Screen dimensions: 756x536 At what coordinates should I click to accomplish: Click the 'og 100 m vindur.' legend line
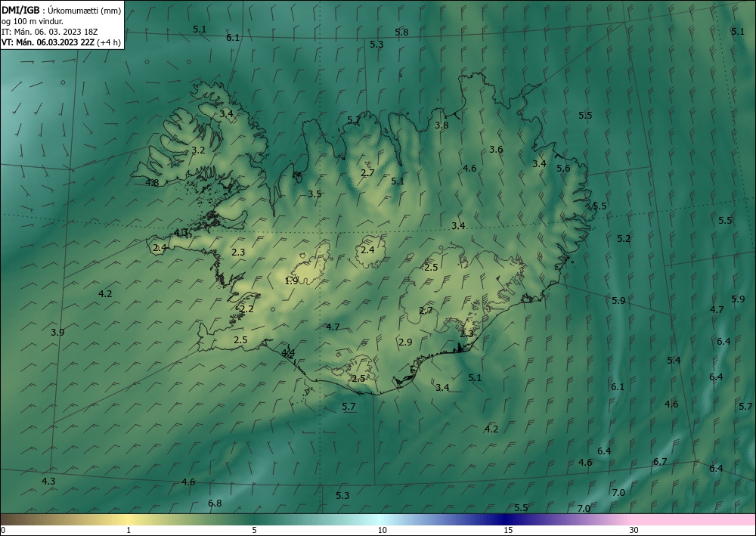point(33,21)
